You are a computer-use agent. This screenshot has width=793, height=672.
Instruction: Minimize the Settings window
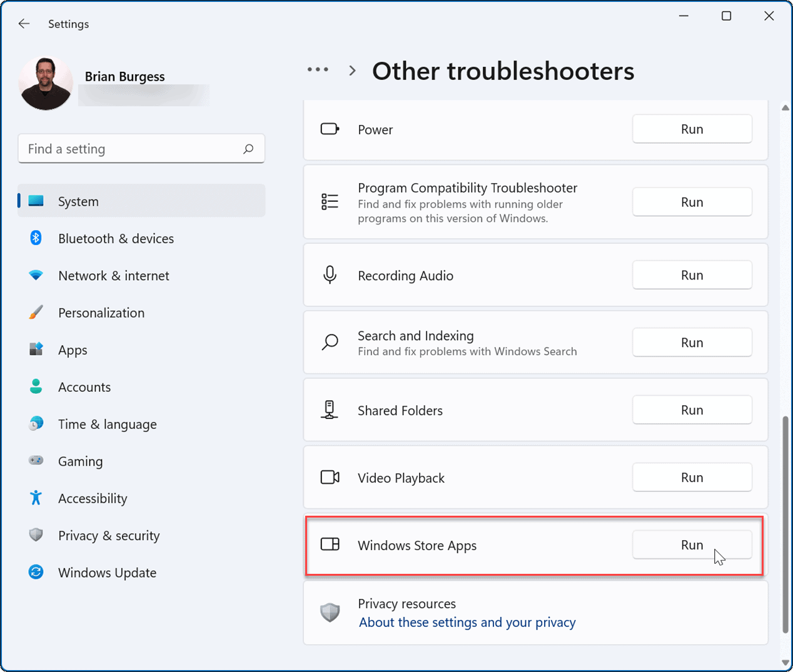(684, 16)
